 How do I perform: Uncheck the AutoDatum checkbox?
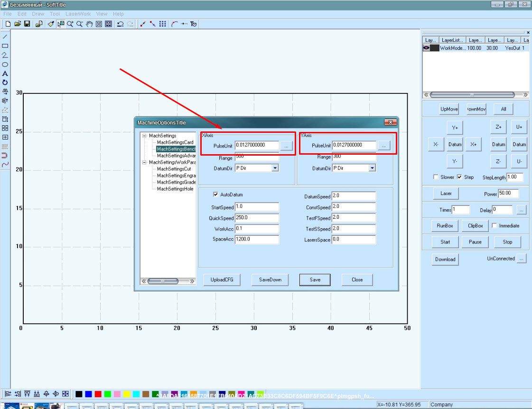pos(216,195)
